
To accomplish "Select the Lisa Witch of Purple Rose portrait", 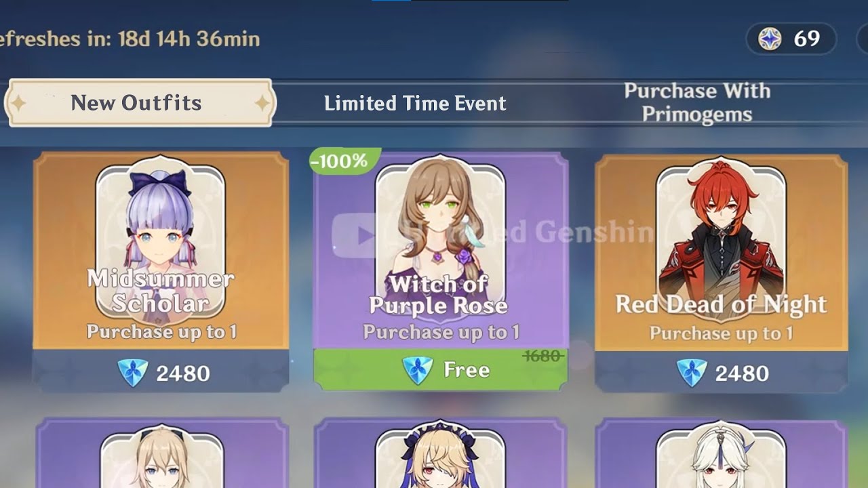I will point(440,237).
